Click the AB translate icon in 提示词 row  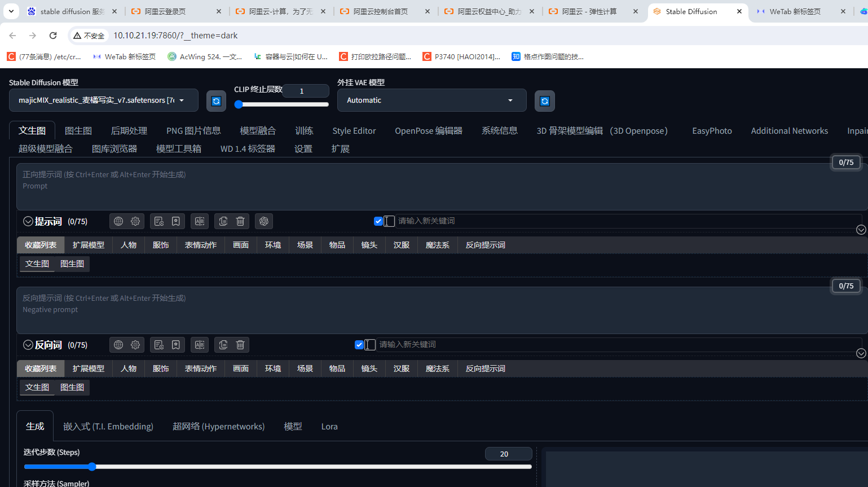tap(200, 221)
